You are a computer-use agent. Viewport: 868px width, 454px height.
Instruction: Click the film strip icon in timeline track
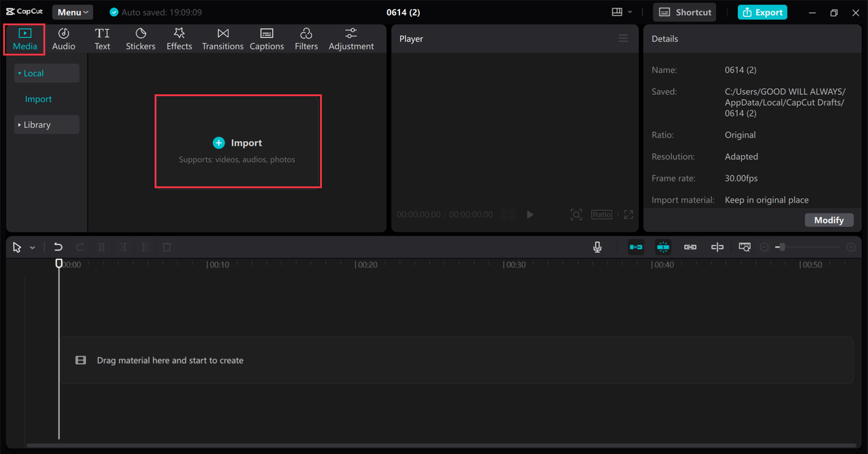coord(81,360)
